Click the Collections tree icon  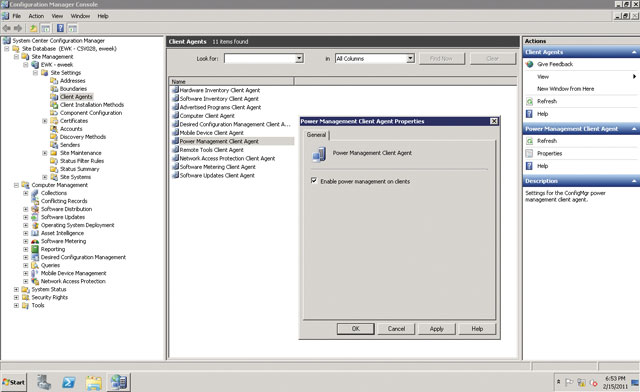[35, 193]
